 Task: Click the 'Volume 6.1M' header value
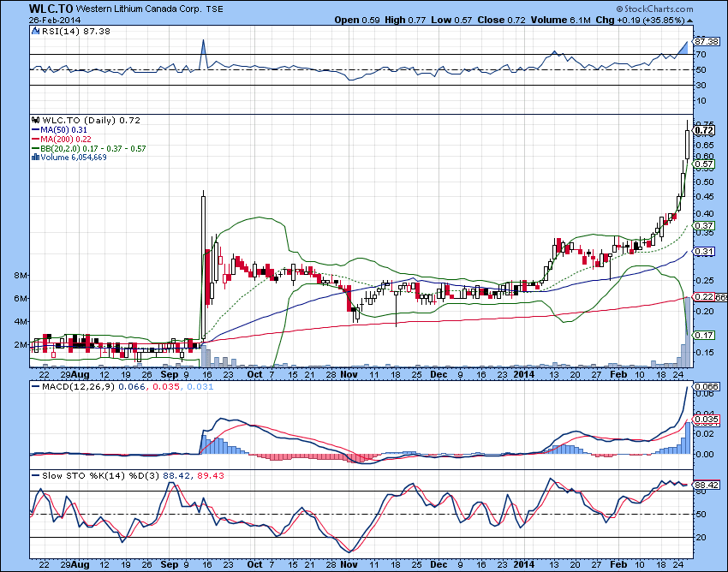(561, 21)
